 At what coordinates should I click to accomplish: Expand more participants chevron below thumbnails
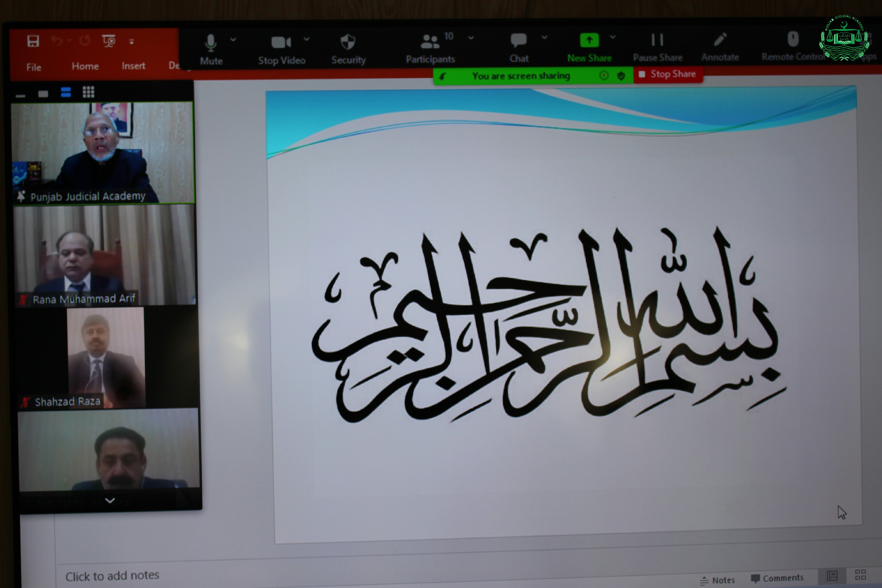[110, 500]
